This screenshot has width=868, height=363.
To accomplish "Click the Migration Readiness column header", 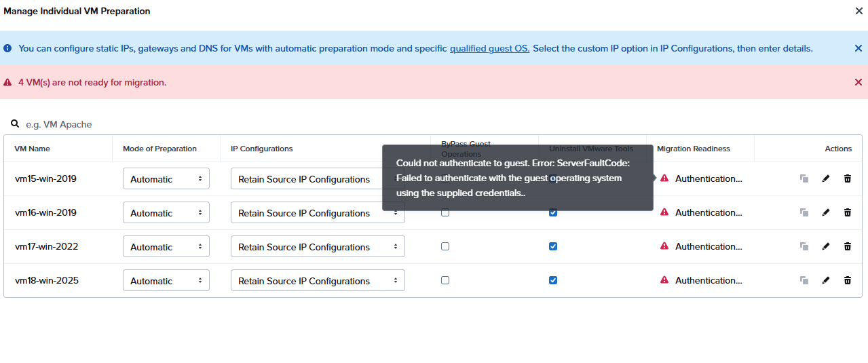I will click(693, 149).
